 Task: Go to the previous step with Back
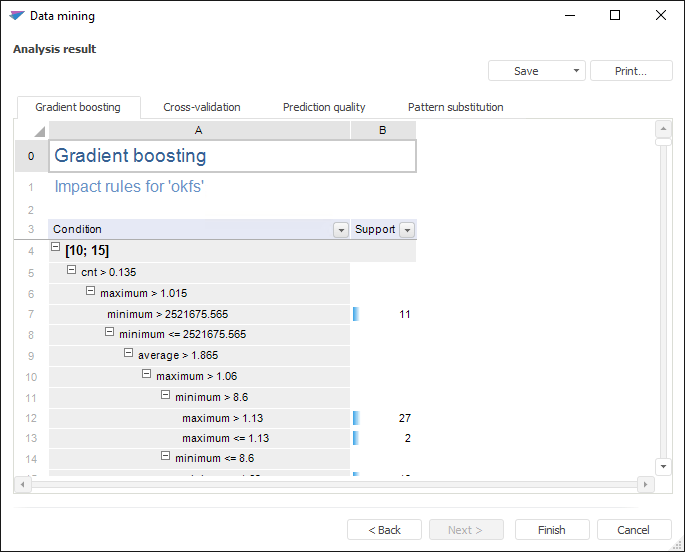[384, 530]
